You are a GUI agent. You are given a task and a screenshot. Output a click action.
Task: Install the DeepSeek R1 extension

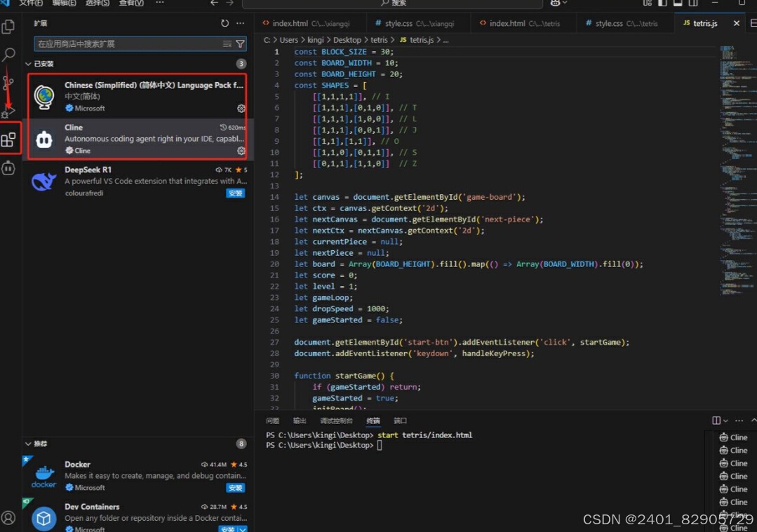[x=235, y=193]
